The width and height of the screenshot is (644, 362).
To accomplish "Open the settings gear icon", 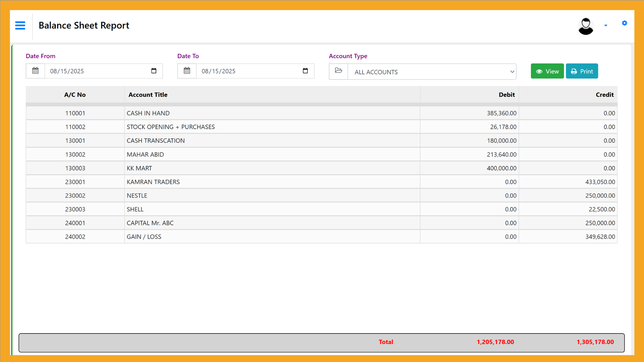I will tap(624, 23).
